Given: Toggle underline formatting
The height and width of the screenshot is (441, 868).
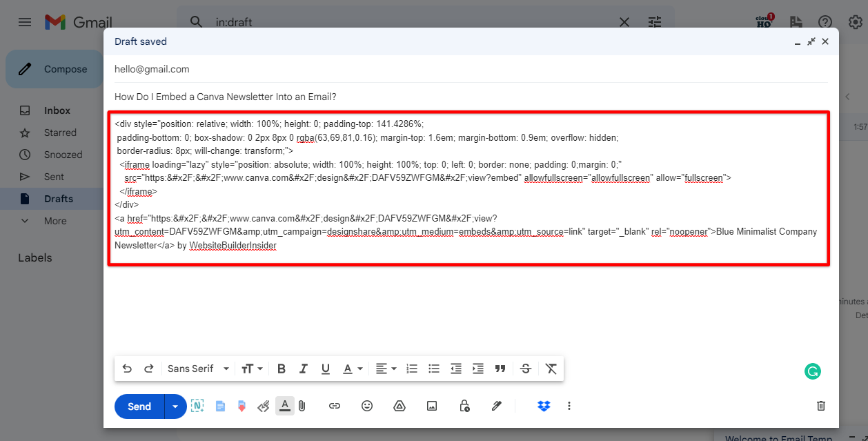Looking at the screenshot, I should click(325, 369).
